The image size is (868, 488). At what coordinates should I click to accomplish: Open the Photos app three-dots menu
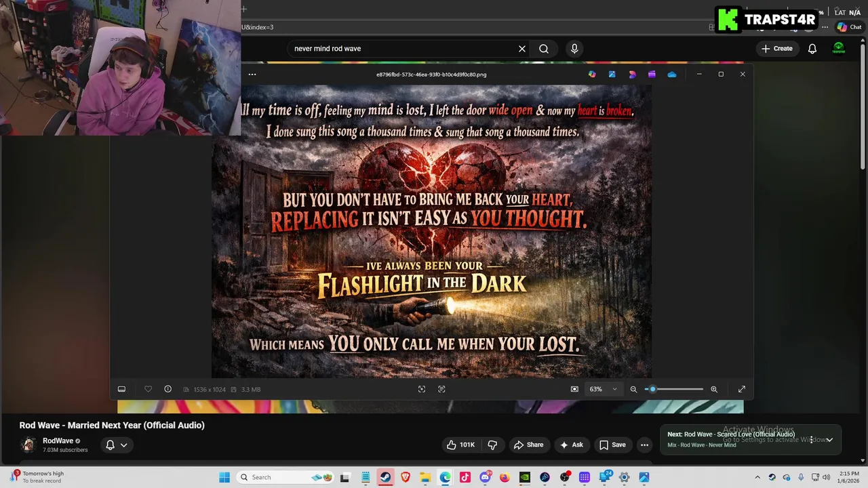tap(252, 75)
